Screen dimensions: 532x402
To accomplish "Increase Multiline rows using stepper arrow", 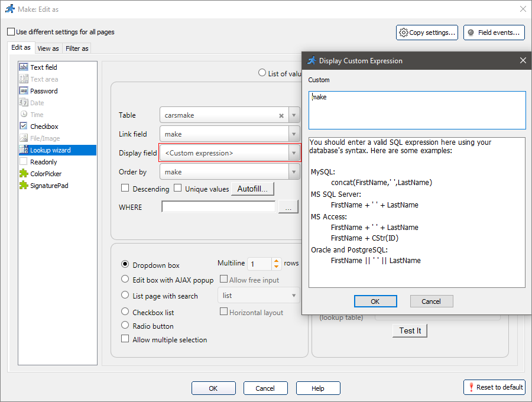I will 275,261.
